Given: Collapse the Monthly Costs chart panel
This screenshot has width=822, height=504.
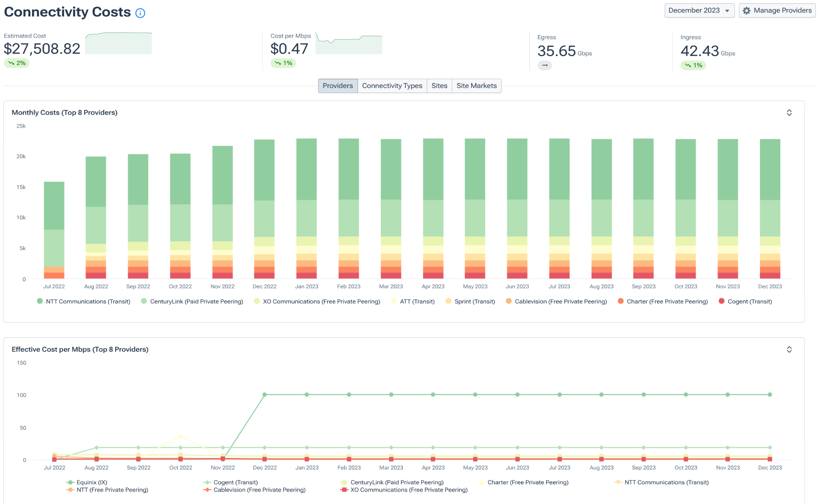Looking at the screenshot, I should click(789, 113).
